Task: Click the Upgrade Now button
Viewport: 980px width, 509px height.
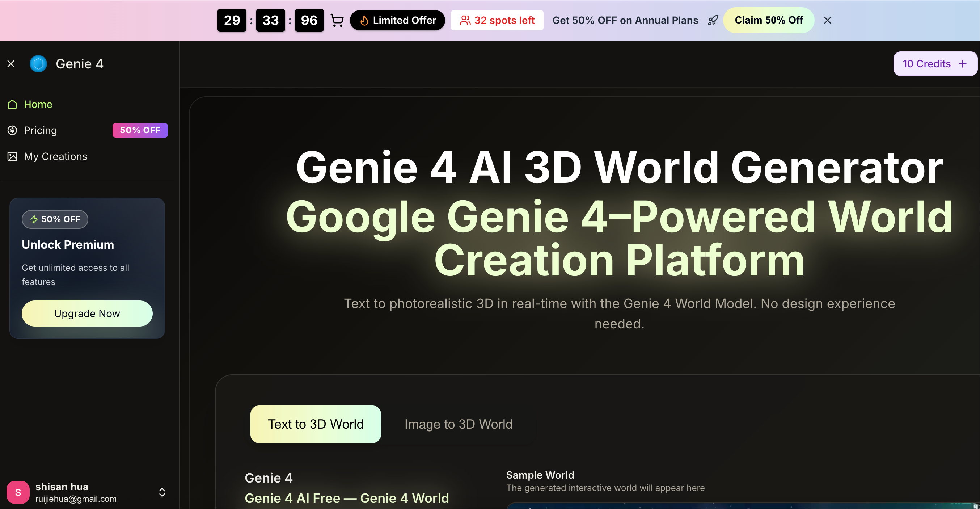Action: 87,313
